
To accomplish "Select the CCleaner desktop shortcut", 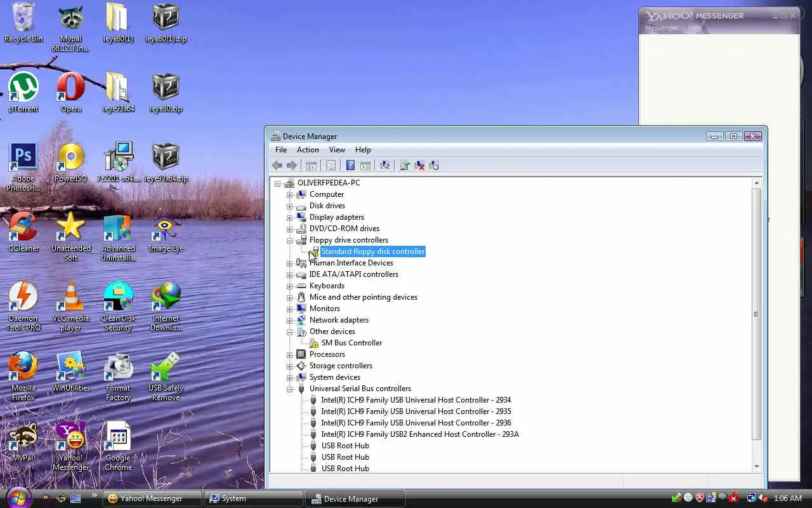I will coord(23,232).
